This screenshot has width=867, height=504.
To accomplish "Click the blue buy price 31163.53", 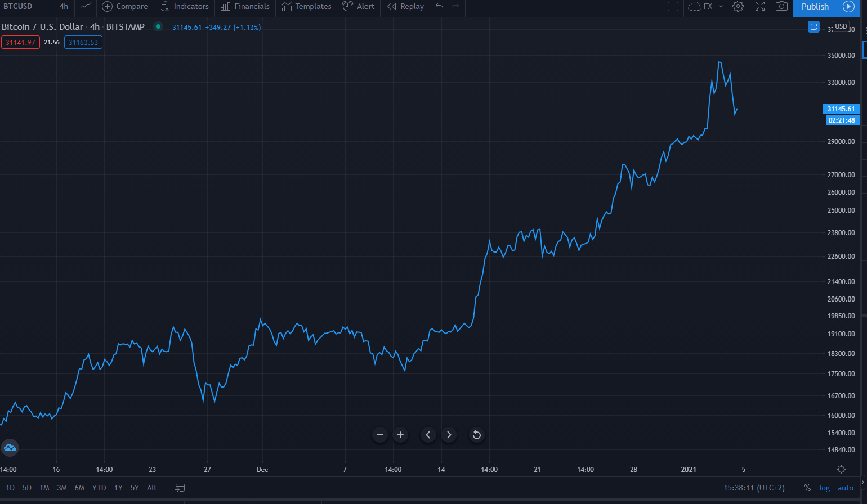I will pyautogui.click(x=83, y=43).
